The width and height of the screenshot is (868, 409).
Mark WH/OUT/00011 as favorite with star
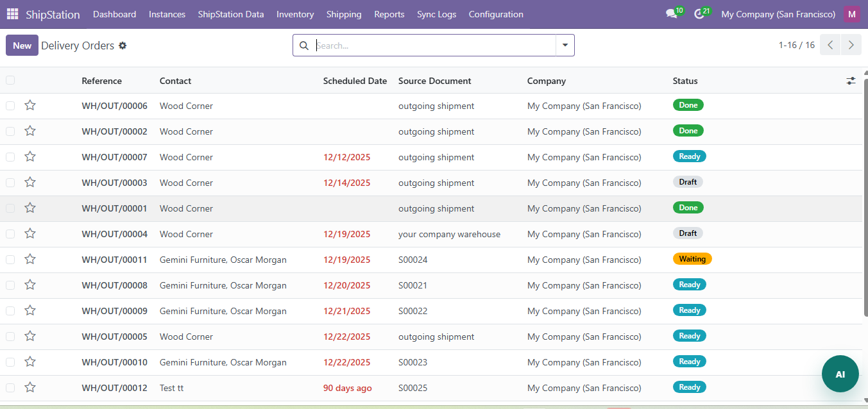pyautogui.click(x=30, y=260)
